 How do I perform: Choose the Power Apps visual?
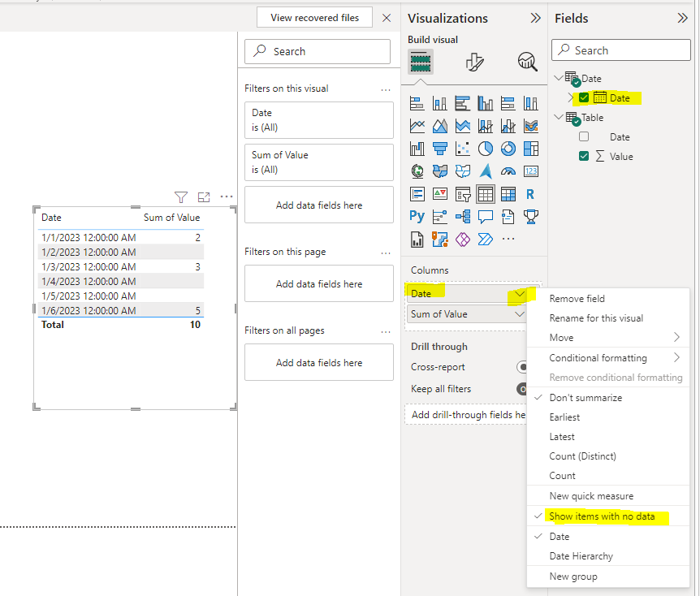pyautogui.click(x=463, y=240)
